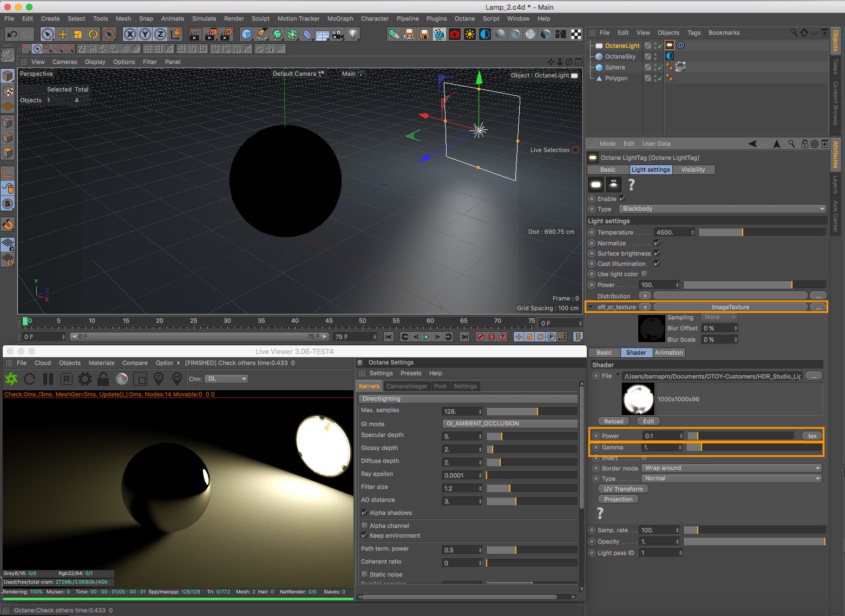Click the UV Transform button
Viewport: 845px width, 616px height.
(623, 489)
